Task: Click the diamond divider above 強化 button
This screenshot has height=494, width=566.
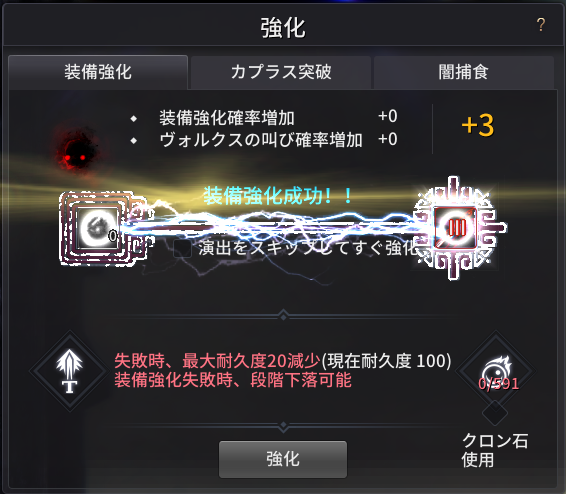Action: (x=283, y=426)
